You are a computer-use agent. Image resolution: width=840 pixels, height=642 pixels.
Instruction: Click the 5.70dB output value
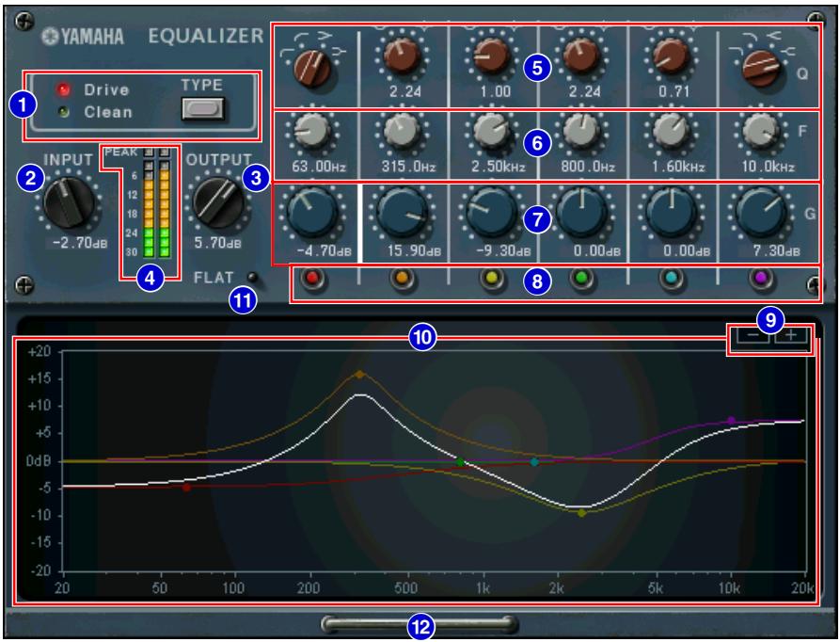point(217,243)
